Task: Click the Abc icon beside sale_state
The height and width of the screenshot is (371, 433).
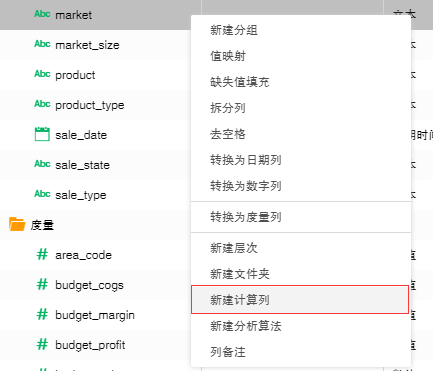Action: point(42,164)
